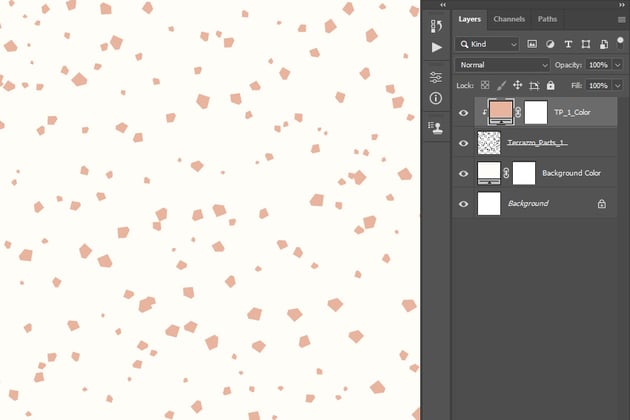Expand icon dock with left double-arrow
This screenshot has height=420, width=630.
coord(443,5)
